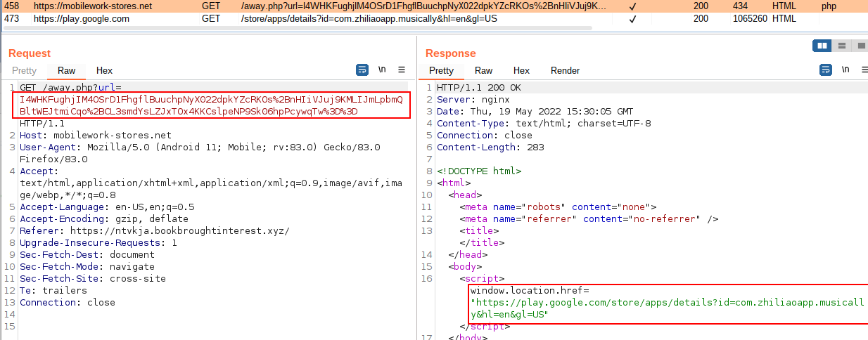Screen dimensions: 868x340
Task: Switch Request view to Hex tab
Action: 104,70
